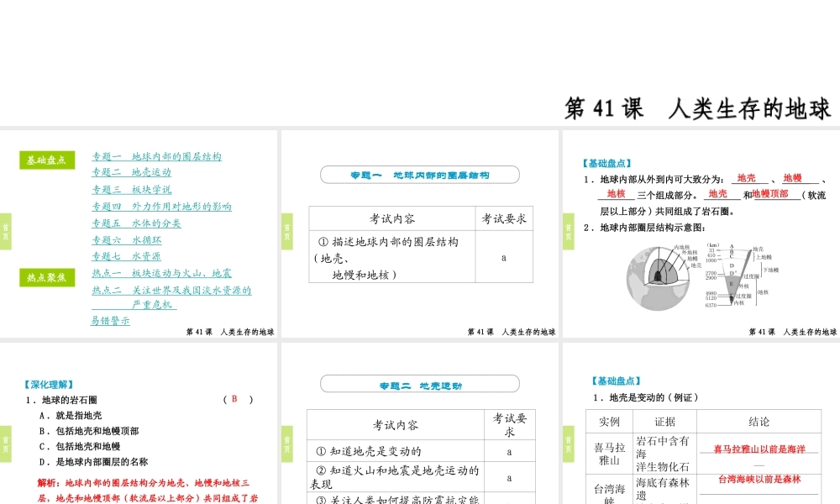Jump to 专题七 水资源 link
This screenshot has width=840, height=504.
tap(127, 256)
